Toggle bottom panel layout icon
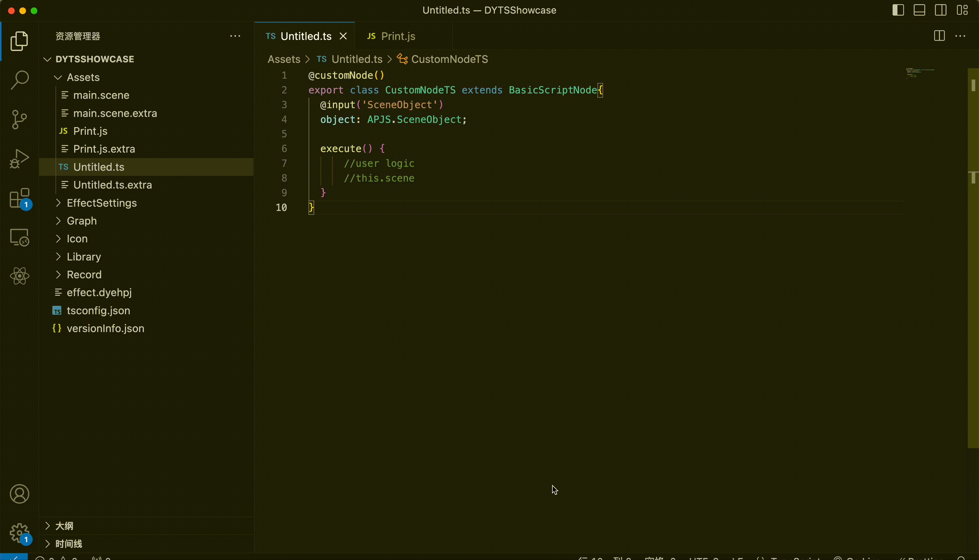 pos(919,10)
